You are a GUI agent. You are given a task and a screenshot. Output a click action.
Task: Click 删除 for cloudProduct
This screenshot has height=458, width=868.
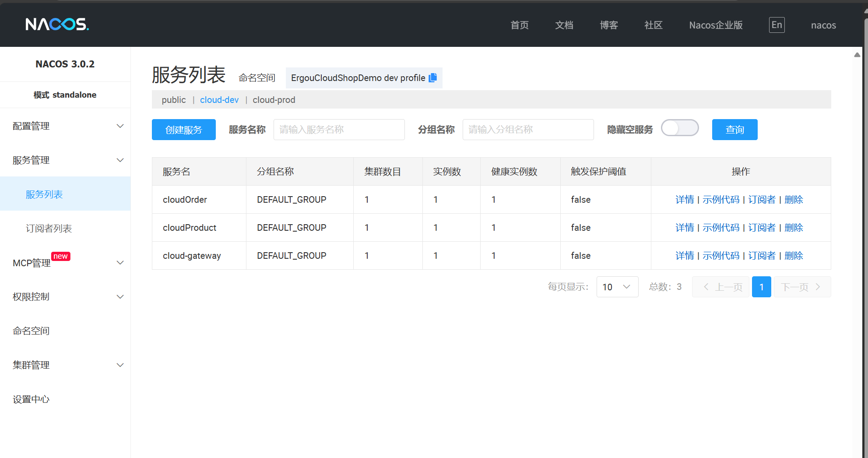(x=794, y=228)
